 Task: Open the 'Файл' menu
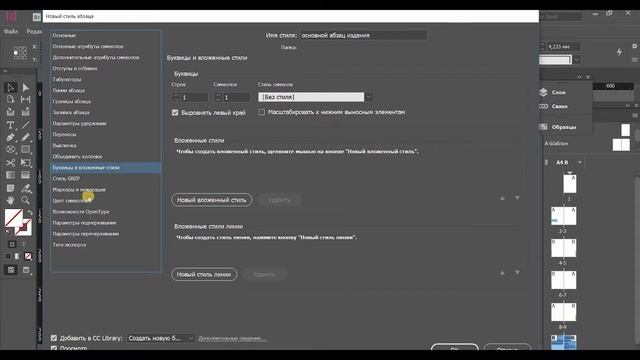coord(11,31)
